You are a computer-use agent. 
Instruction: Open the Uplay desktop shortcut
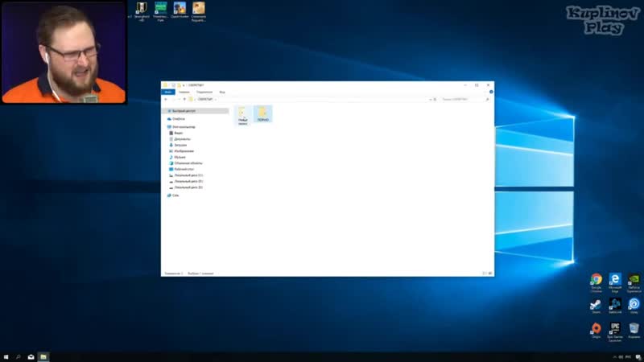[634, 306]
